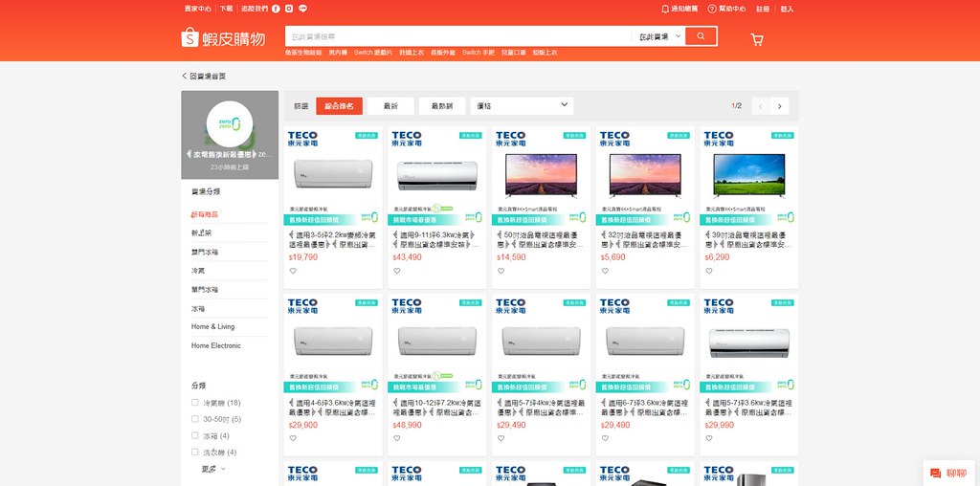Open 賣家中心 seller center link
Viewport: 980px width, 486px height.
(x=197, y=9)
